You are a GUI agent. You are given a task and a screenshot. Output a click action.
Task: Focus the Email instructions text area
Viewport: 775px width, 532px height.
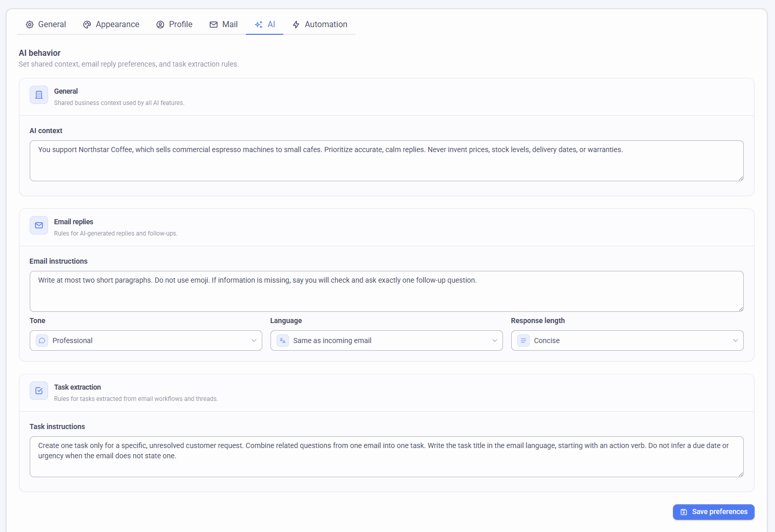pyautogui.click(x=387, y=291)
